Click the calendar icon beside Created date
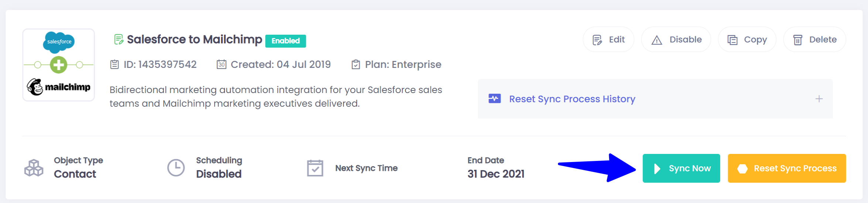The image size is (868, 203). click(221, 65)
